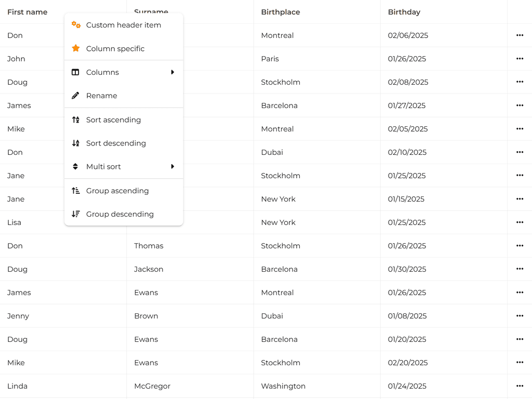
Task: Click the Multi sort double-arrow icon
Action: (x=75, y=167)
